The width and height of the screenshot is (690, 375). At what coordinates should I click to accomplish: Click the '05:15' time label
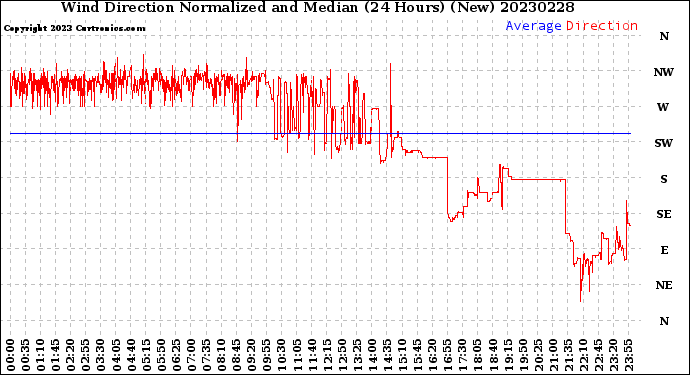click(x=146, y=355)
